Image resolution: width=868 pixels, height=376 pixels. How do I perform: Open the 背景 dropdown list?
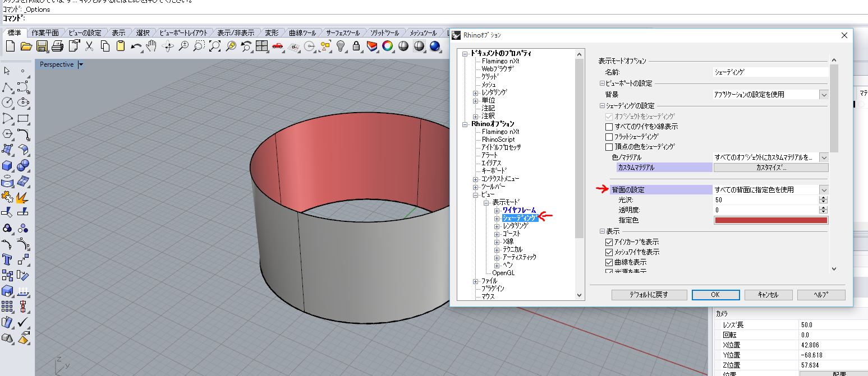click(823, 95)
